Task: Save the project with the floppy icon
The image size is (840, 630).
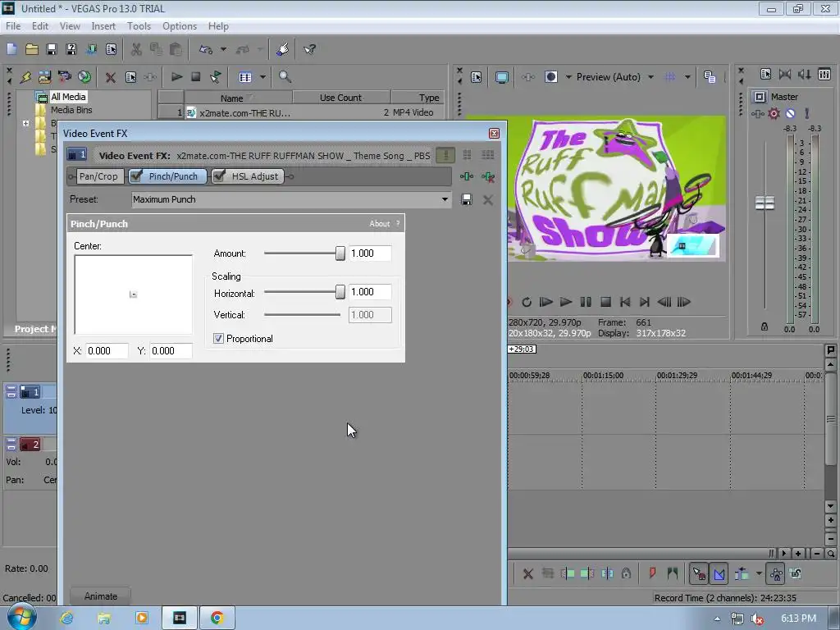Action: [x=52, y=49]
